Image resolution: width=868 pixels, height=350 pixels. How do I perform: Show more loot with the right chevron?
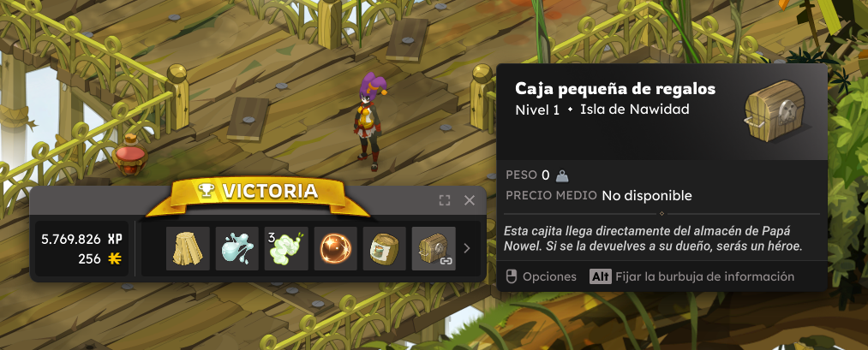coord(467,248)
